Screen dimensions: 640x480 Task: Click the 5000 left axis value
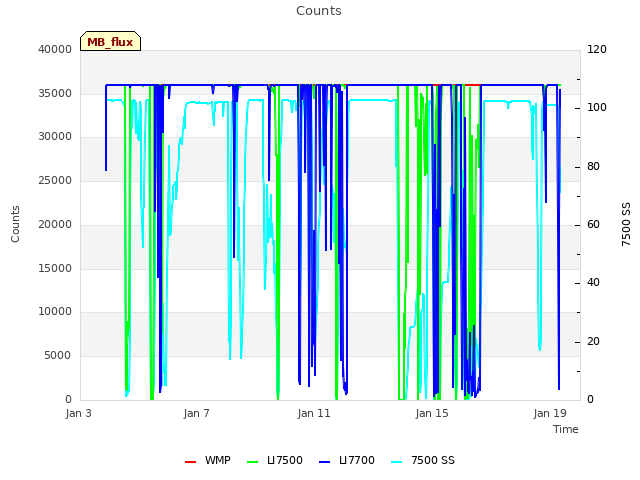point(58,356)
